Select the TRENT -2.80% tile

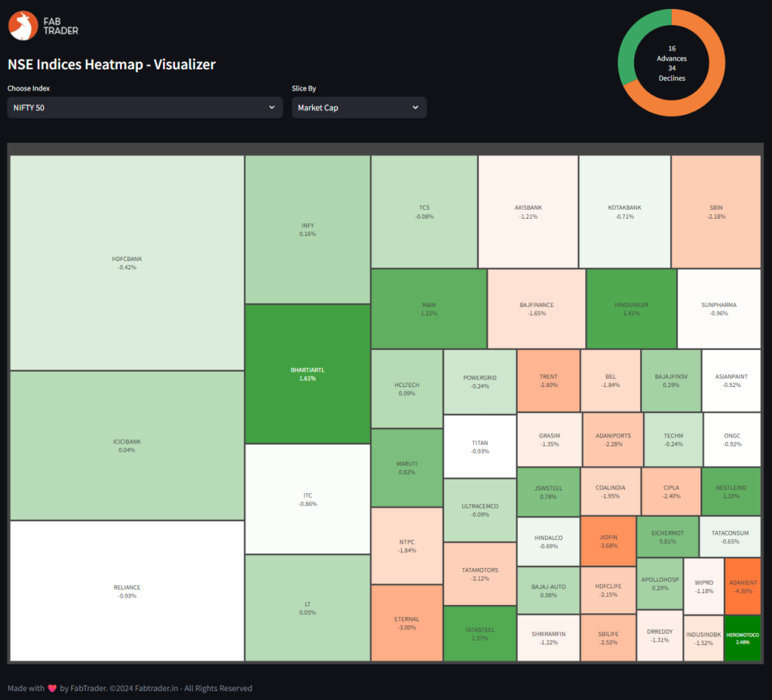[549, 380]
